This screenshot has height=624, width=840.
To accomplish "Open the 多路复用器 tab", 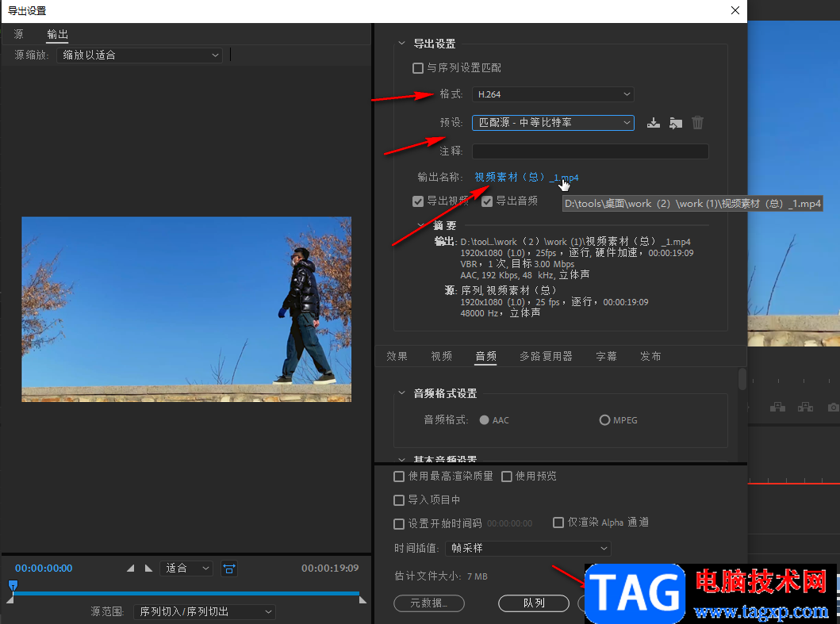I will click(546, 356).
